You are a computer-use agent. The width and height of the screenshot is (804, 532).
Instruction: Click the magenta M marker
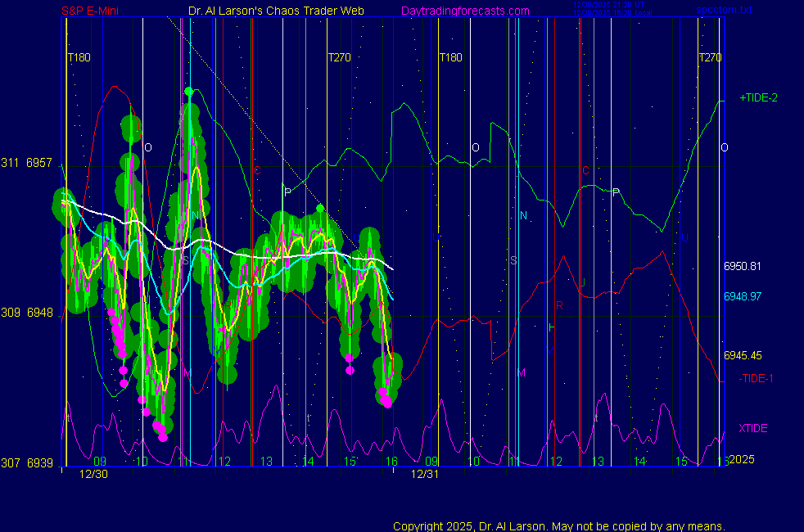521,373
